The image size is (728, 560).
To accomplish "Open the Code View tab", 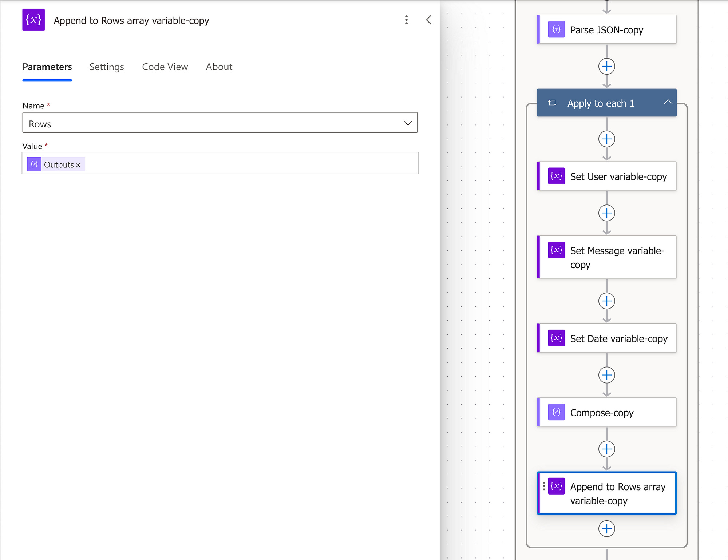I will pos(165,67).
